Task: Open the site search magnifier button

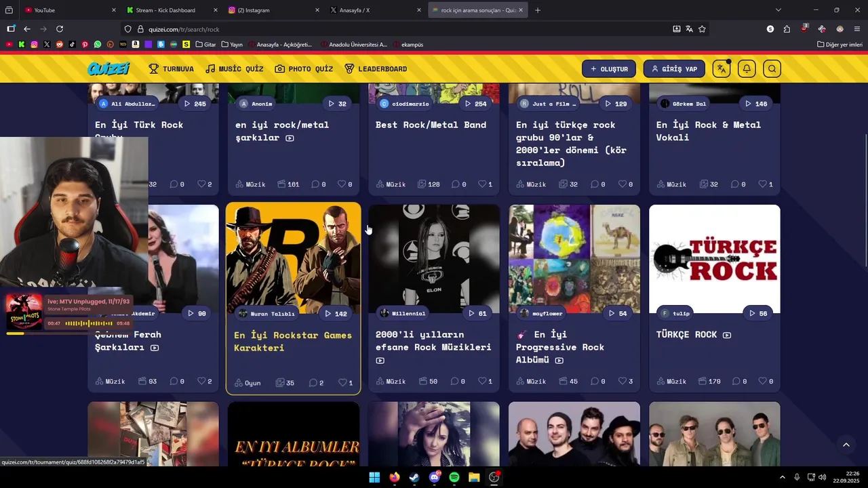Action: [772, 68]
